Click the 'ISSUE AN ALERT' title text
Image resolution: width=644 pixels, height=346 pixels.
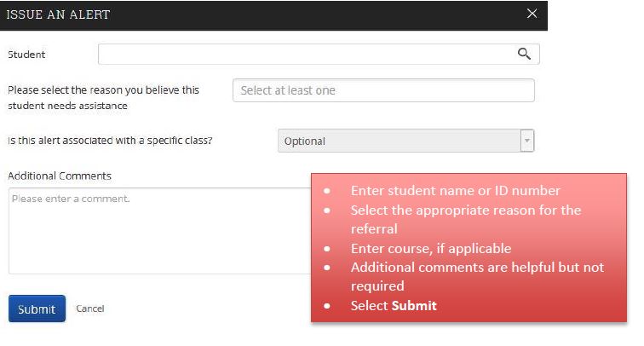point(58,14)
